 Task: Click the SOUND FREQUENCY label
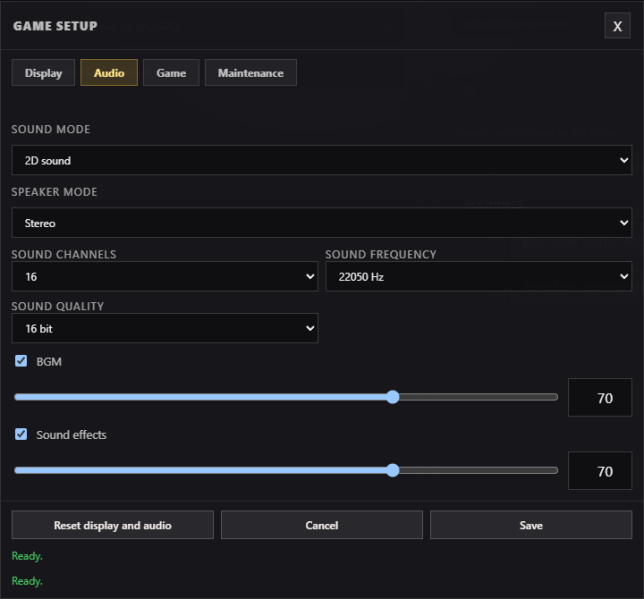(381, 255)
